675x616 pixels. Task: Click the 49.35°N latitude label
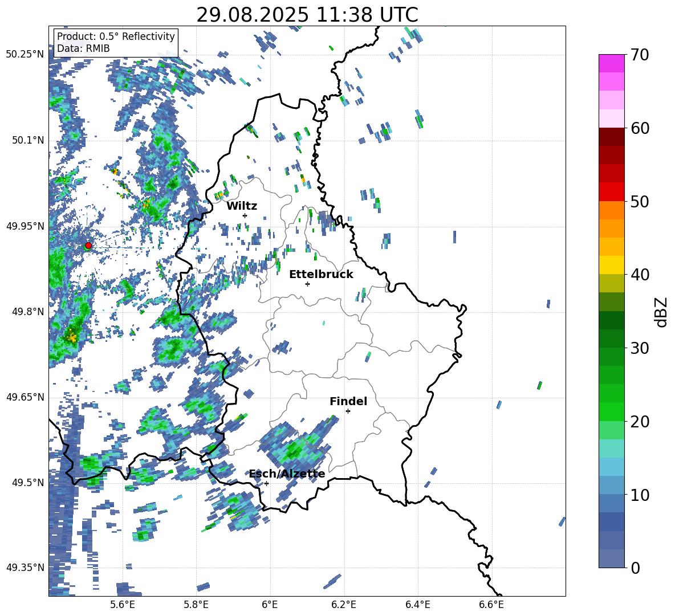(25, 568)
